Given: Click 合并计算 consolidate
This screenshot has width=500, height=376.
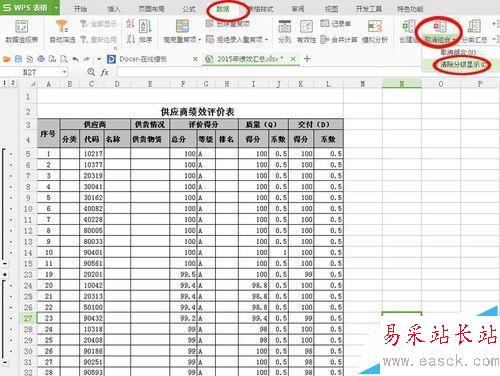Looking at the screenshot, I should coord(339,39).
